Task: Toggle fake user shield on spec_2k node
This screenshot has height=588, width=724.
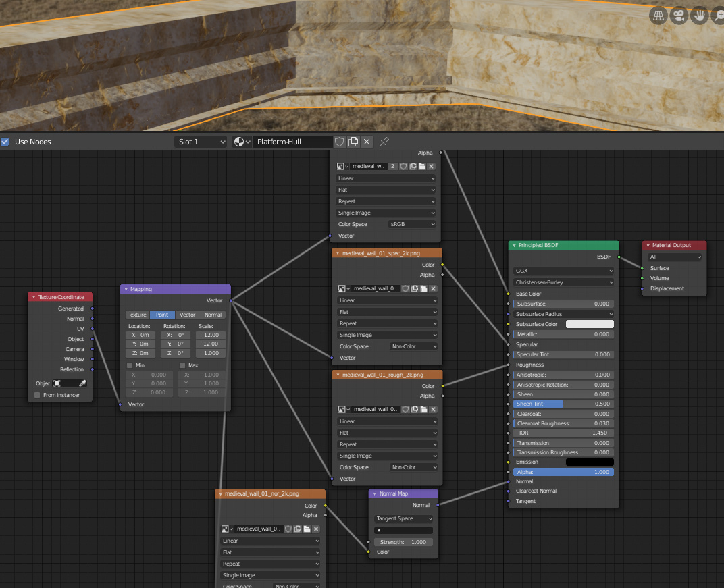Action: [405, 288]
